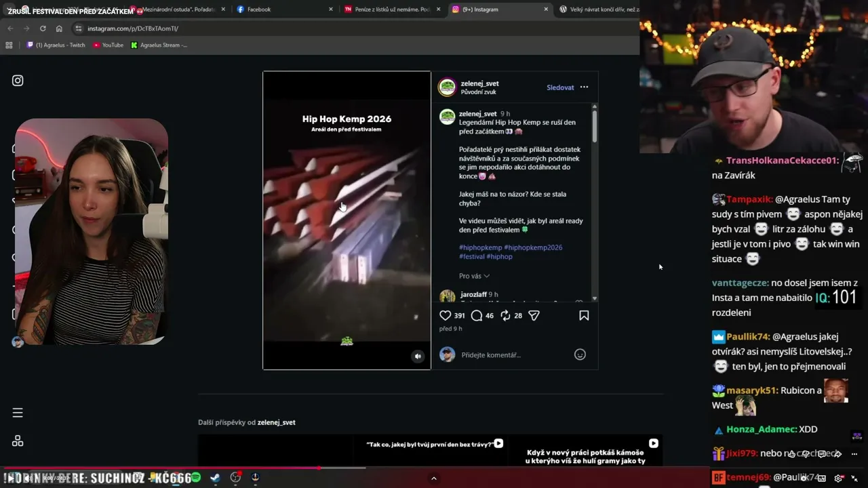The width and height of the screenshot is (868, 488).
Task: Open the video player's comments icon
Action: coord(821,454)
